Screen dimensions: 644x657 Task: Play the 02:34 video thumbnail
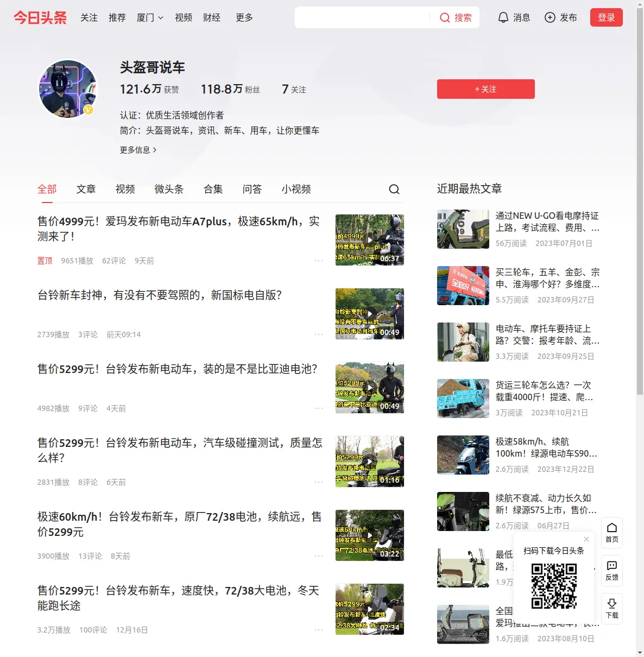point(370,609)
